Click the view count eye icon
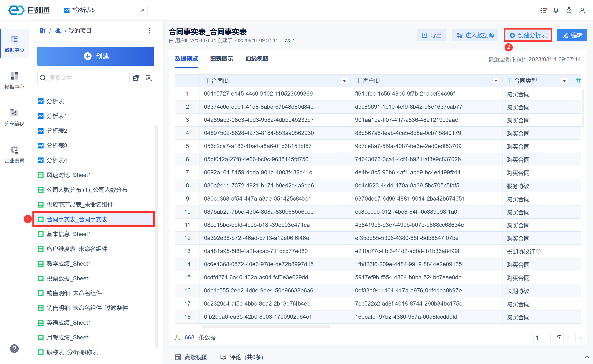593x364 pixels. coord(287,41)
